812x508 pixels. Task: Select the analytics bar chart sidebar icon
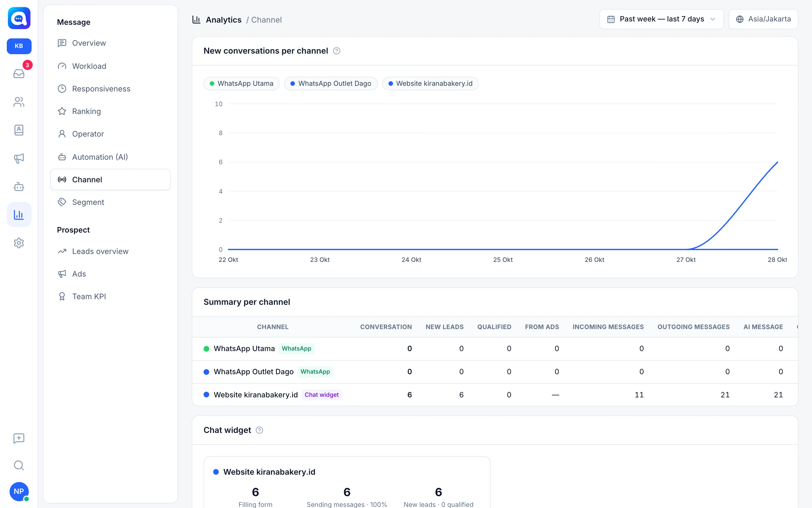(19, 214)
